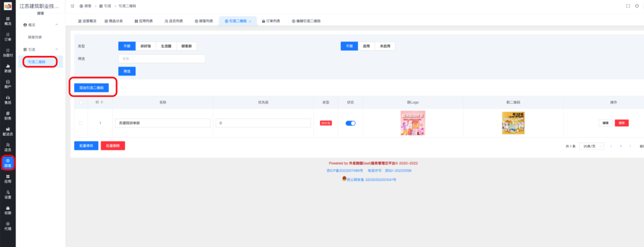Select 生活圈 type filter
The width and height of the screenshot is (644, 247).
pos(166,46)
